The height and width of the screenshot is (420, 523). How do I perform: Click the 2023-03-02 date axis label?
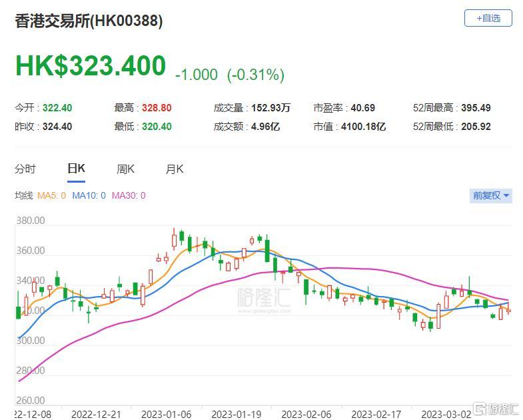click(446, 414)
